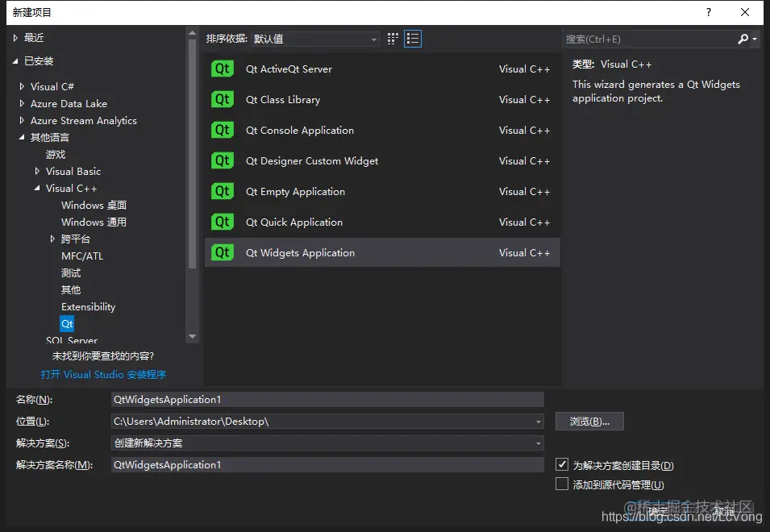
Task: Select the 游戏 category
Action: pyautogui.click(x=56, y=155)
